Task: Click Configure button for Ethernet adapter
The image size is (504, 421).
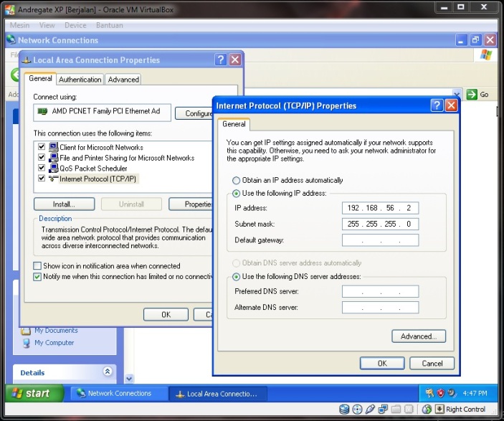Action: [194, 113]
